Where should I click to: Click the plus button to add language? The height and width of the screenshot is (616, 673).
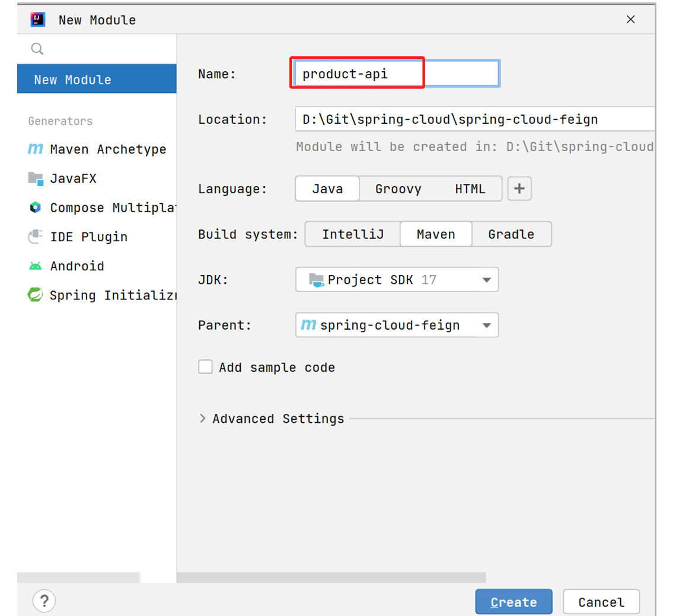coord(519,189)
